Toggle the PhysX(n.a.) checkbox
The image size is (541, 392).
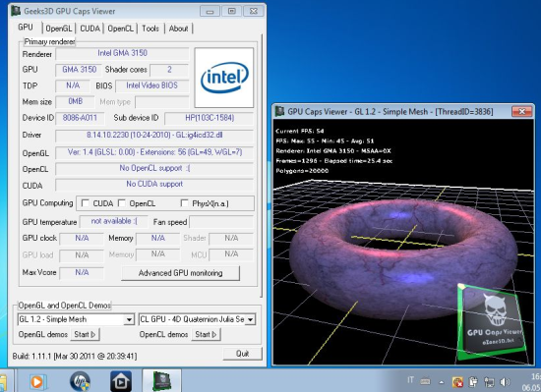click(x=184, y=203)
